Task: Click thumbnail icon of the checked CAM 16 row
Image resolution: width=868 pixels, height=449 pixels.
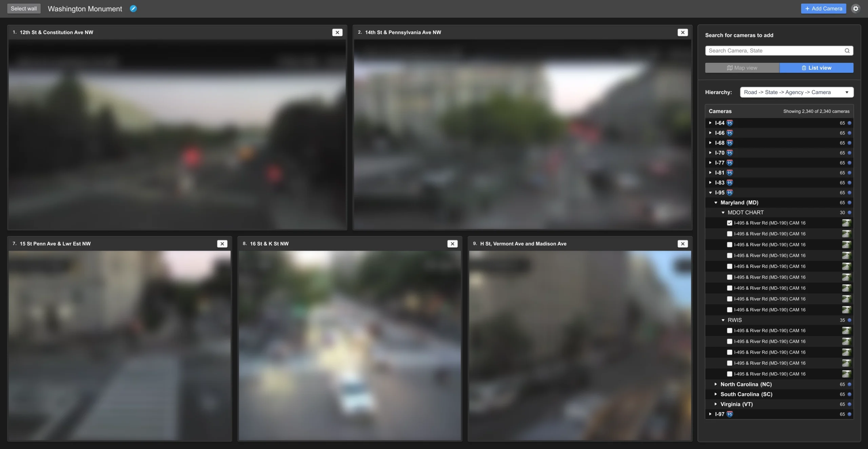Action: 846,223
